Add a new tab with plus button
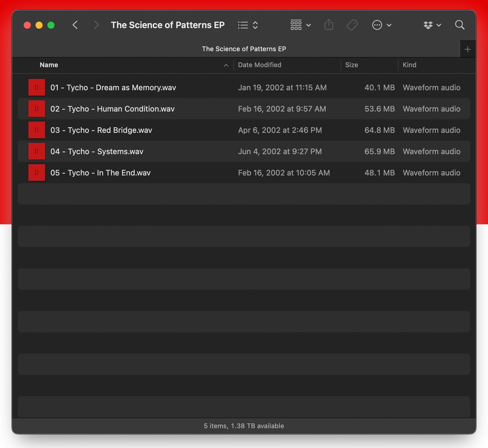Viewport: 488px width, 448px height. click(x=468, y=49)
